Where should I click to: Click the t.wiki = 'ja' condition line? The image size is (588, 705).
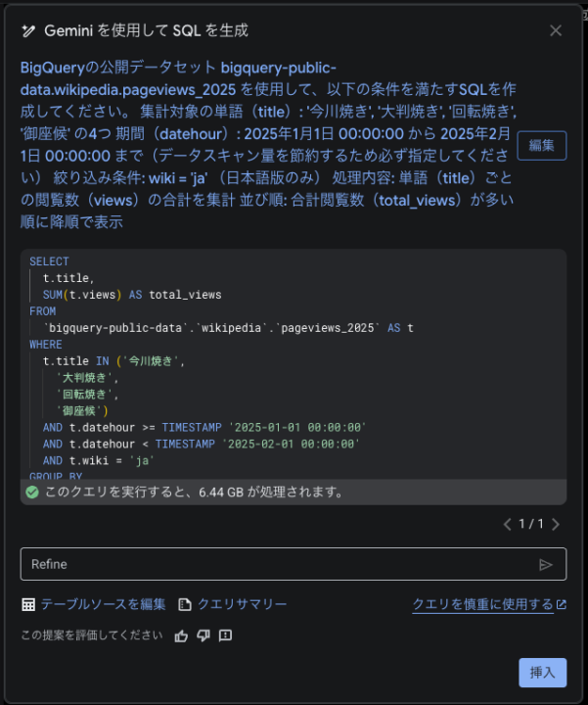(99, 461)
